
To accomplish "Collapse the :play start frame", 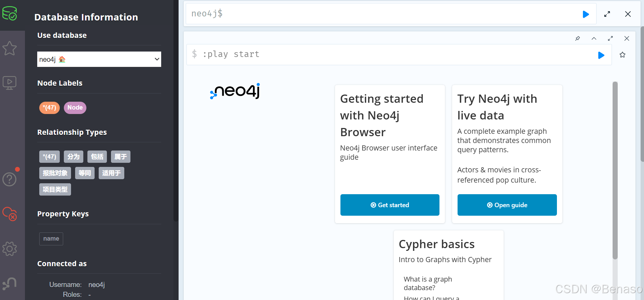I will [594, 38].
